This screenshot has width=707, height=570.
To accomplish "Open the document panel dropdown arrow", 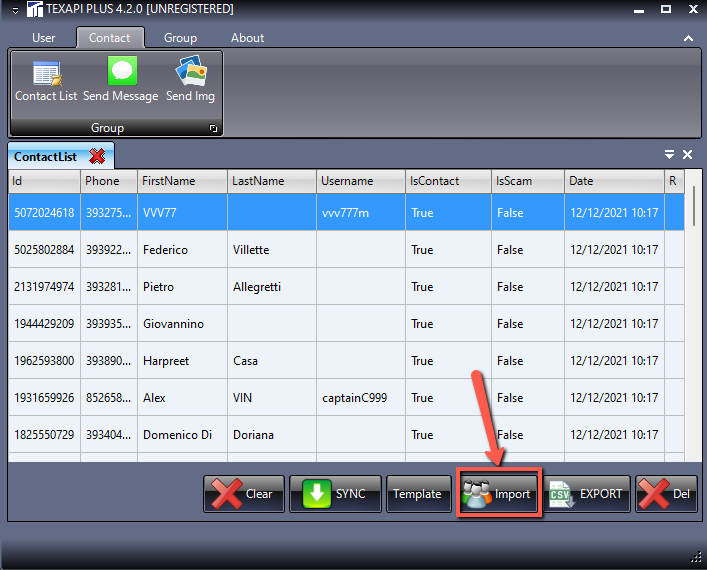I will pyautogui.click(x=669, y=155).
